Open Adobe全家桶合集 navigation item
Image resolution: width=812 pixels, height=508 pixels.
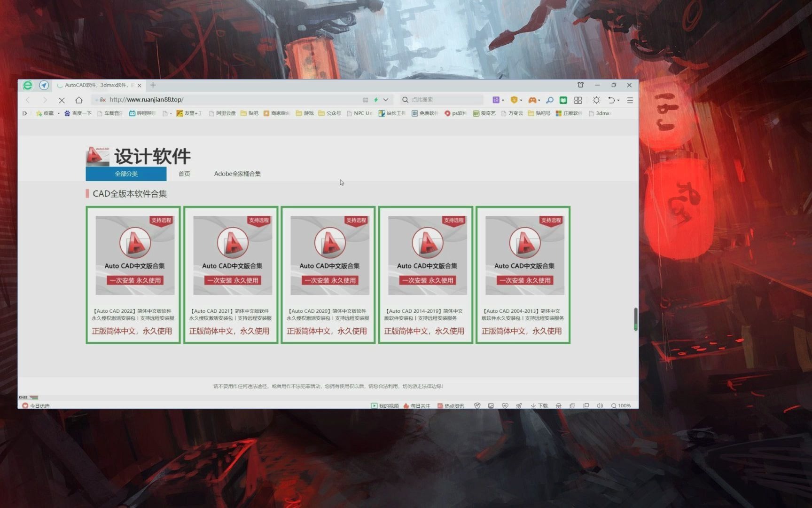[x=237, y=174]
